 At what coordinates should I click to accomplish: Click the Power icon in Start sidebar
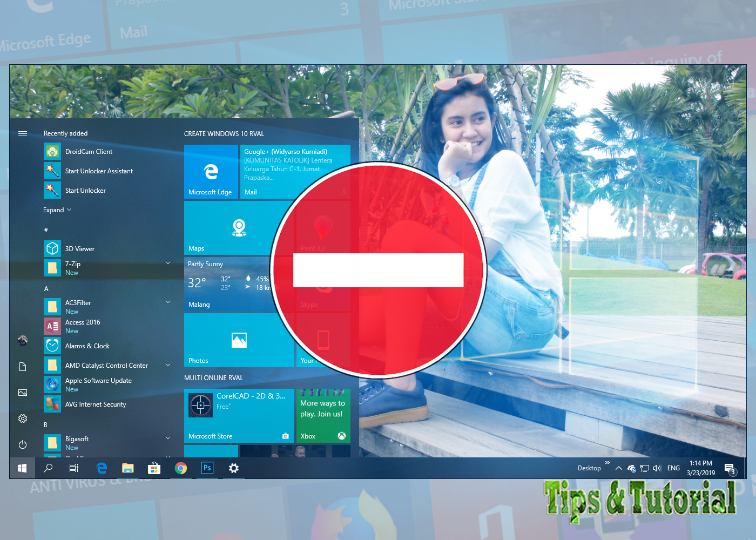click(23, 444)
